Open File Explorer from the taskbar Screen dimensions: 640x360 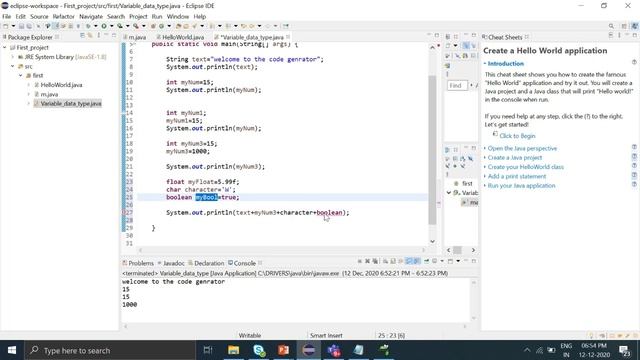click(x=233, y=350)
